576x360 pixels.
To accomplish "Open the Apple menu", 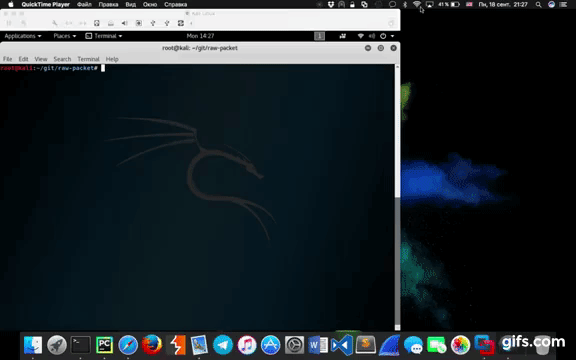I will point(11,4).
